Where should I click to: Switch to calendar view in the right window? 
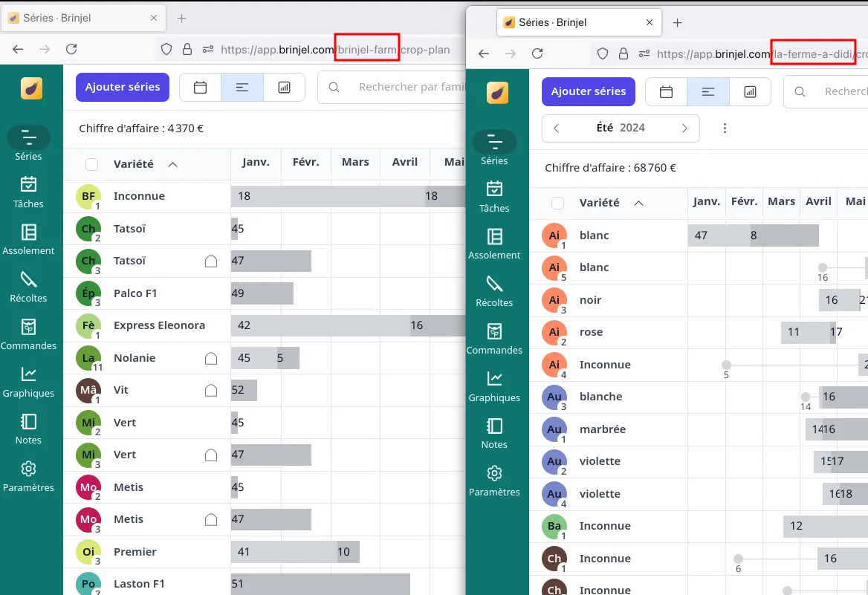(667, 92)
